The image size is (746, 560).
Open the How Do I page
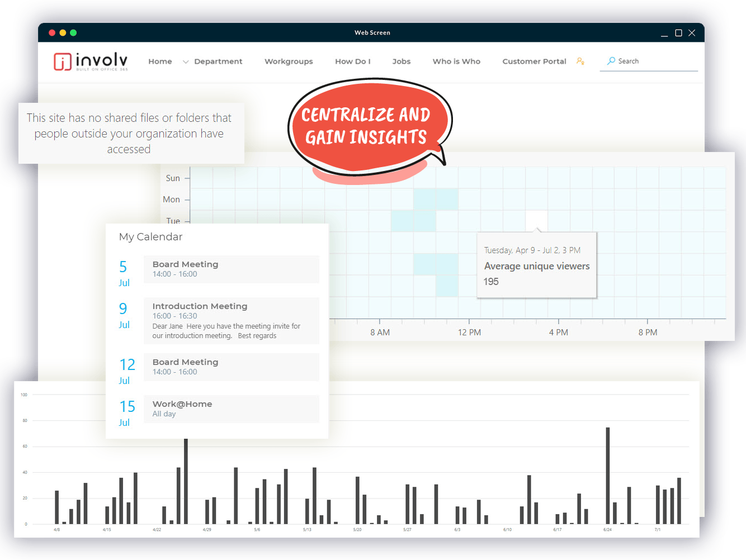click(352, 61)
